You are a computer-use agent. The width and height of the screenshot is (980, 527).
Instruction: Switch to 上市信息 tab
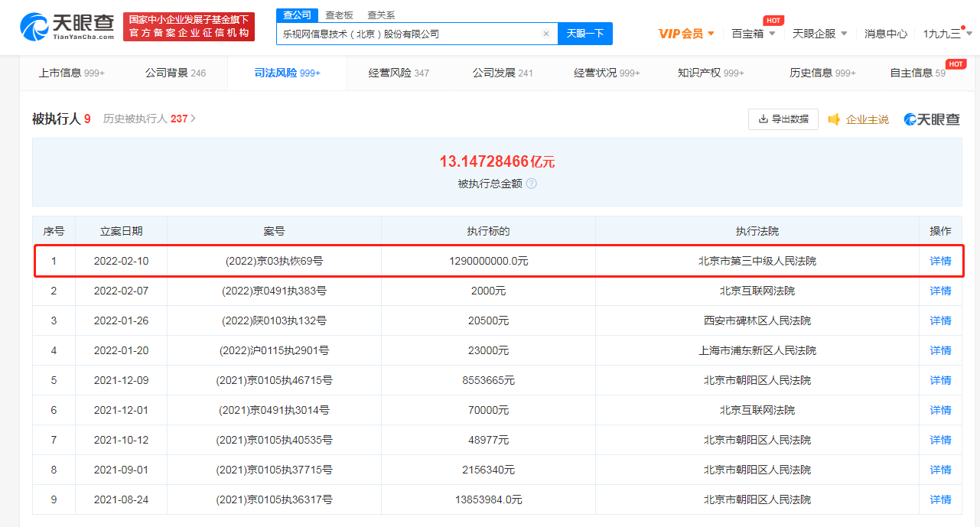pyautogui.click(x=72, y=73)
